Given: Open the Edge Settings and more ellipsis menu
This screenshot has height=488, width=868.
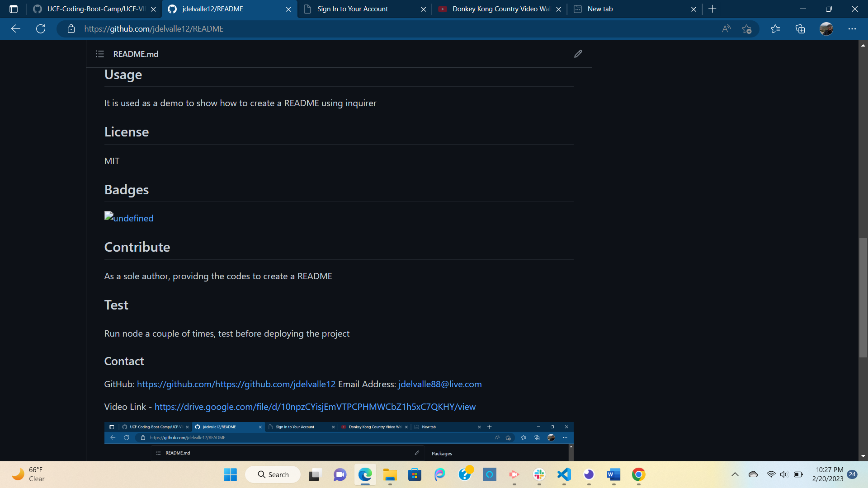Looking at the screenshot, I should 852,29.
